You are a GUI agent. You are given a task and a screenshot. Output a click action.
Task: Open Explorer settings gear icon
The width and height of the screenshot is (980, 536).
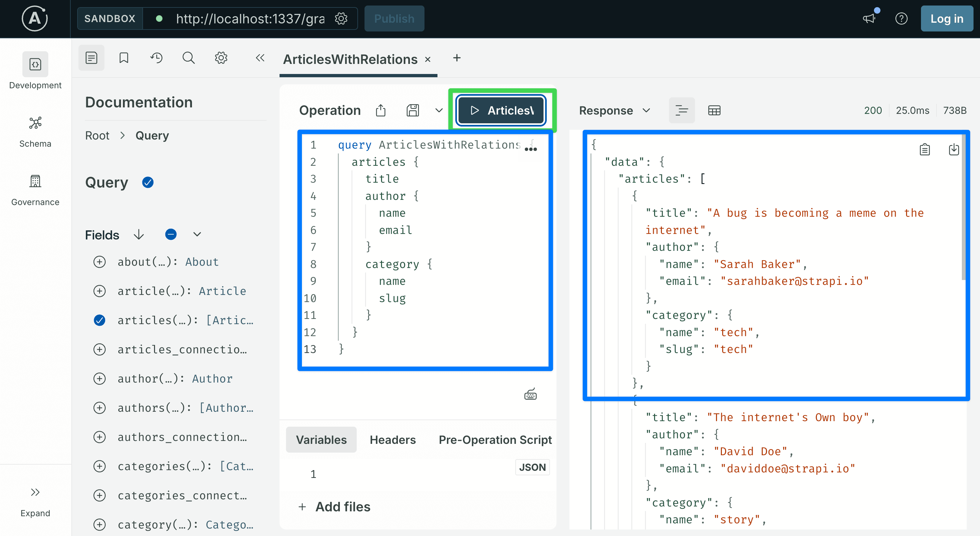pyautogui.click(x=221, y=58)
